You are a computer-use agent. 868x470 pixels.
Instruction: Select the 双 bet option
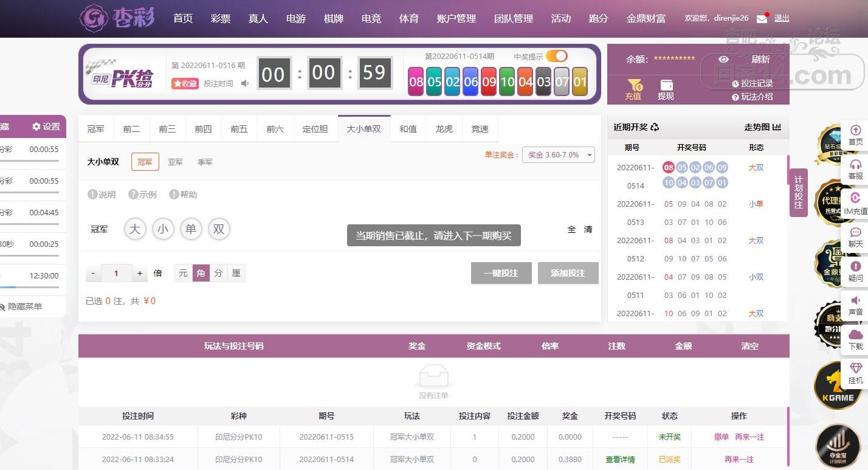[x=219, y=229]
